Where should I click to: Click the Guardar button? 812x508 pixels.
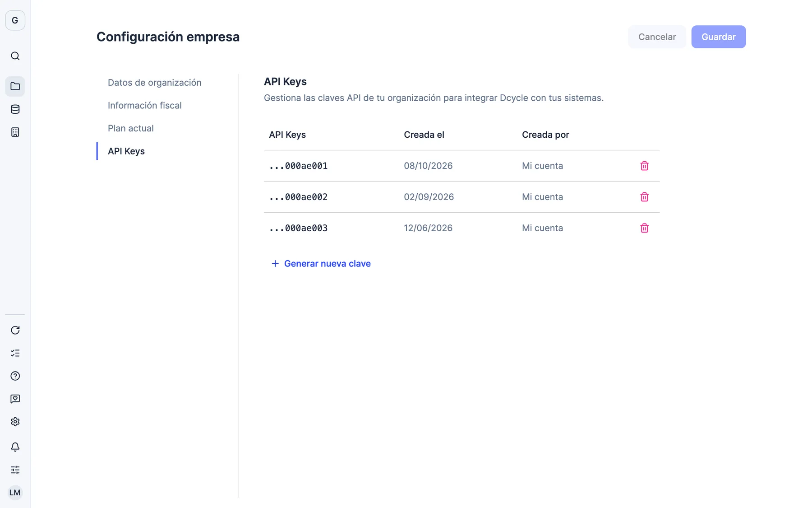click(x=718, y=37)
